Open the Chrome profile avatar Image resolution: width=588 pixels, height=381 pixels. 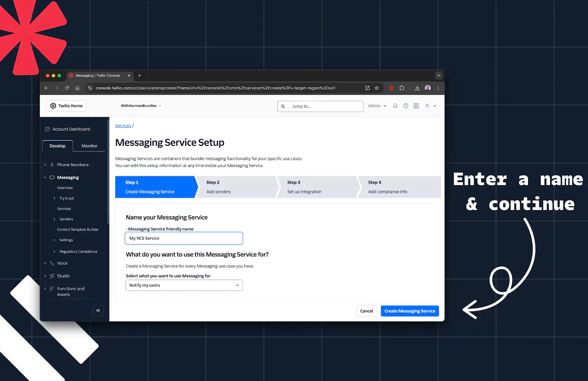[x=428, y=88]
